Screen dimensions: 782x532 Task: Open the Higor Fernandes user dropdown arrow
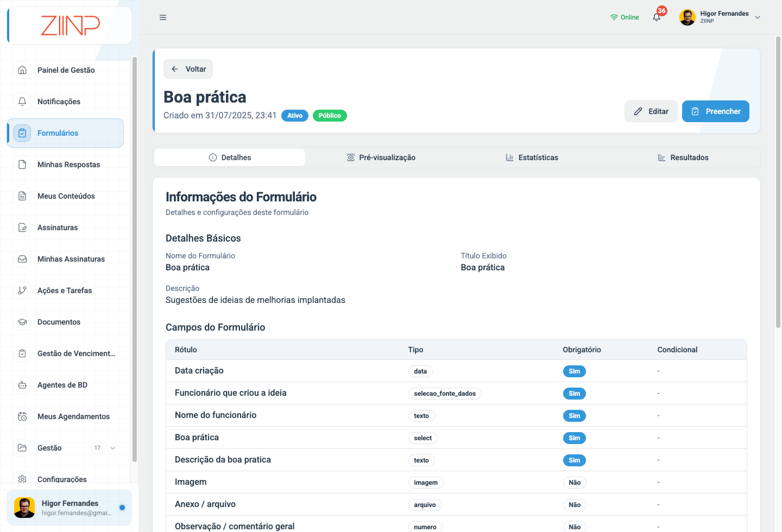point(758,17)
